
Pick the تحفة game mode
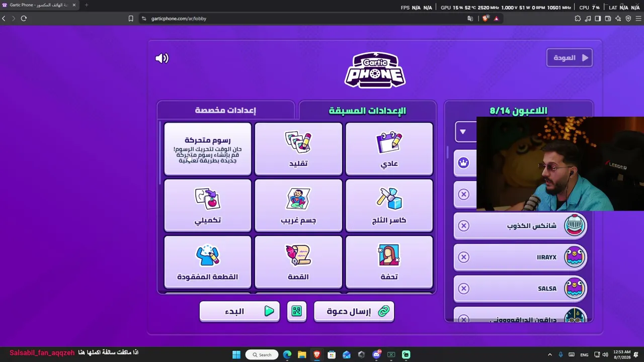pyautogui.click(x=389, y=262)
